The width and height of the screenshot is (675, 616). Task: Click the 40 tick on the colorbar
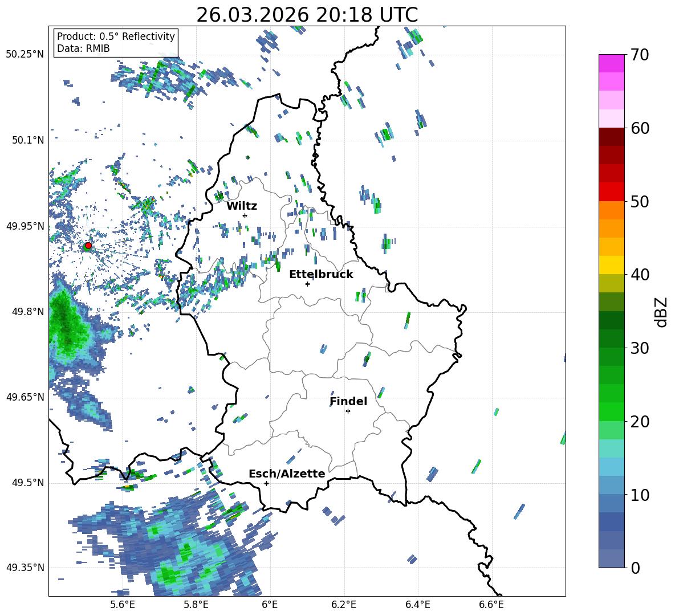(640, 275)
